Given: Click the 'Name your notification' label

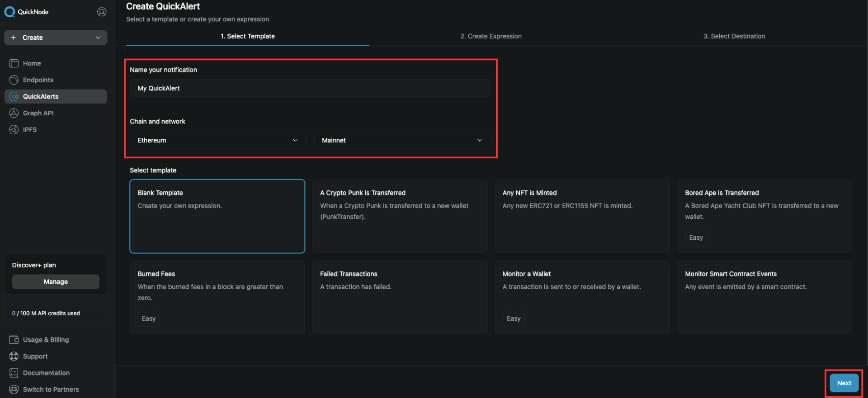Looking at the screenshot, I should [163, 70].
